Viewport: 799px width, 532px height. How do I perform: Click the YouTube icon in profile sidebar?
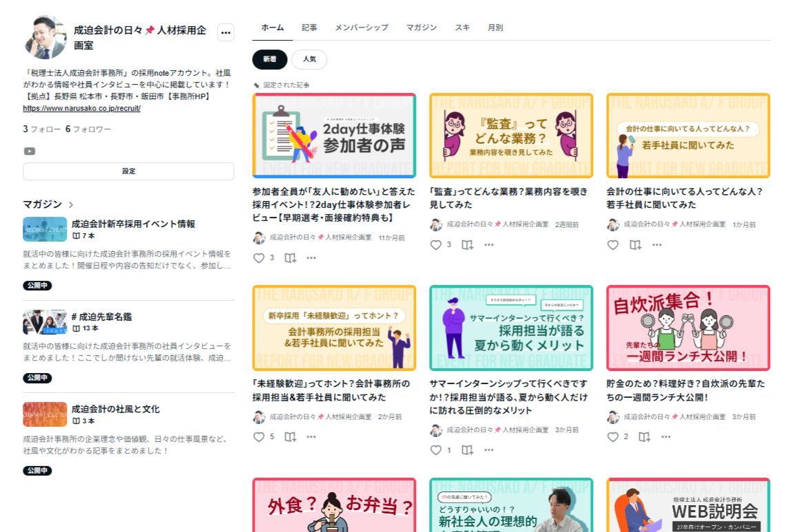pos(30,151)
